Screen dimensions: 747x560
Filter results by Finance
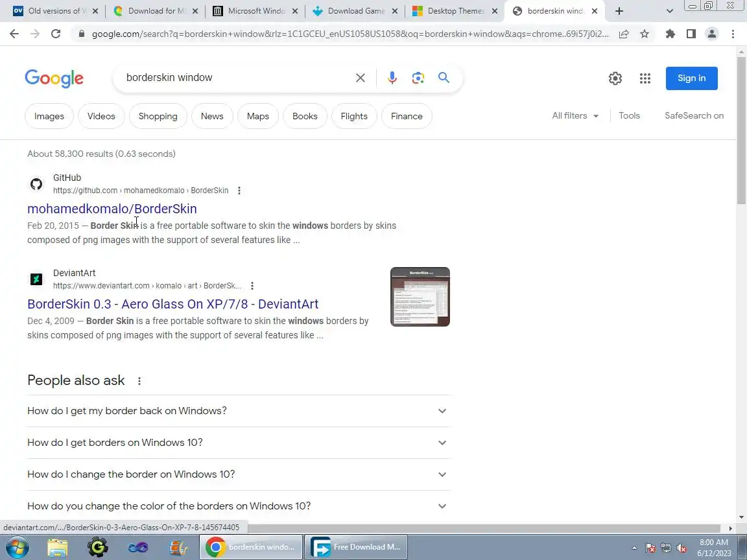pyautogui.click(x=407, y=116)
